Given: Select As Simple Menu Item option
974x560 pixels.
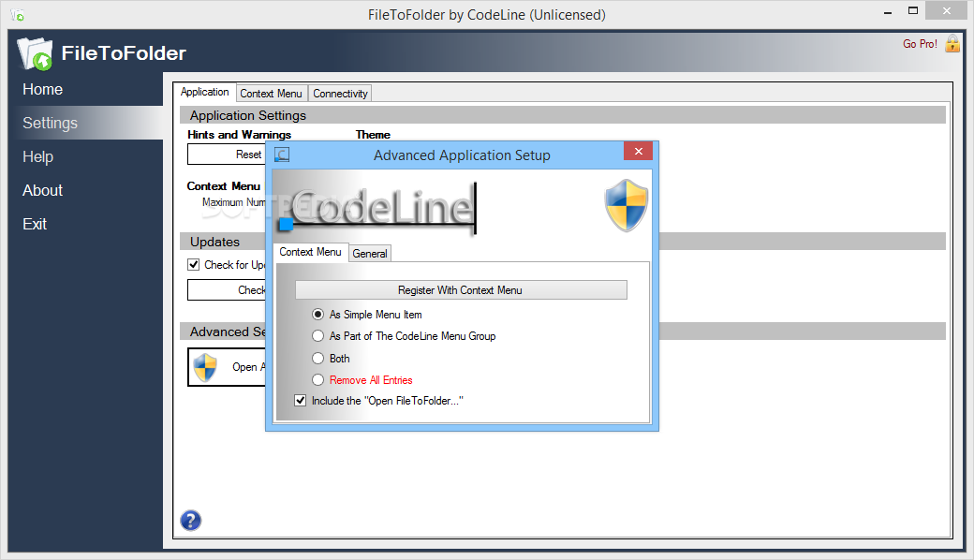Looking at the screenshot, I should [376, 315].
